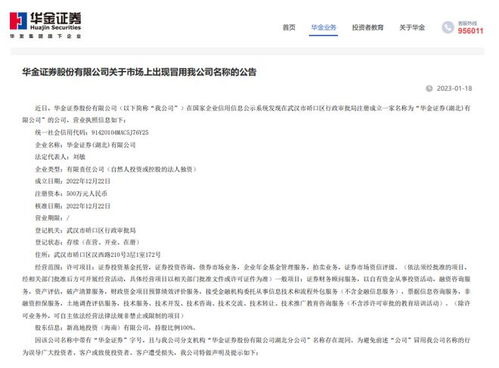499x368 pixels.
Task: Click the 注册资本 500万元人民币 line
Action: coord(71,193)
